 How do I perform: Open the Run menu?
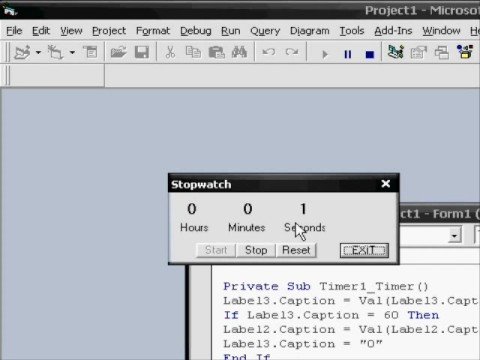point(231,31)
